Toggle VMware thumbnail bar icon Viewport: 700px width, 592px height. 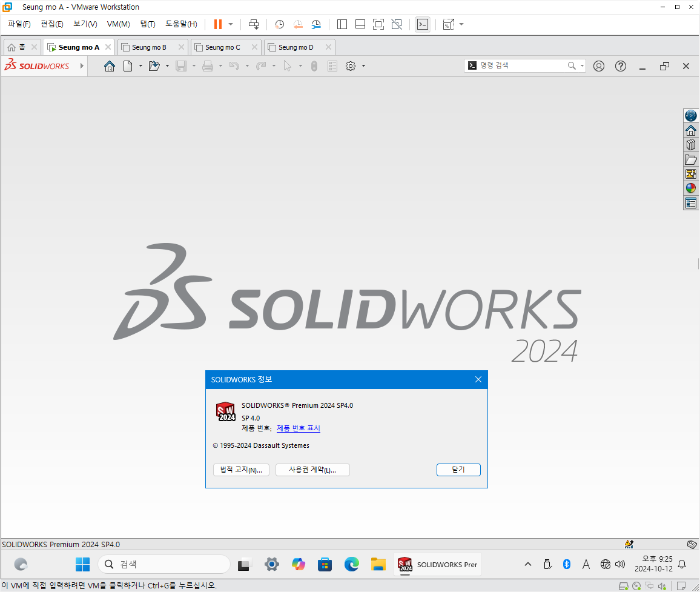tap(360, 24)
